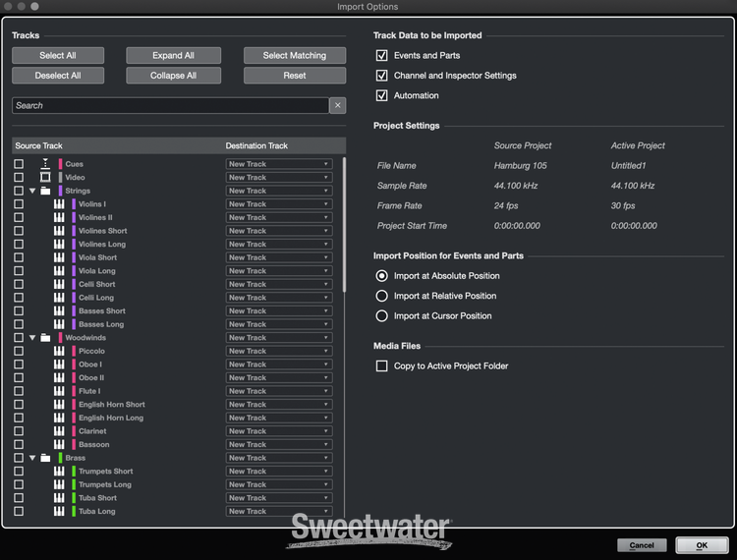
Task: Click the Woodwinds folder icon
Action: pyautogui.click(x=45, y=338)
